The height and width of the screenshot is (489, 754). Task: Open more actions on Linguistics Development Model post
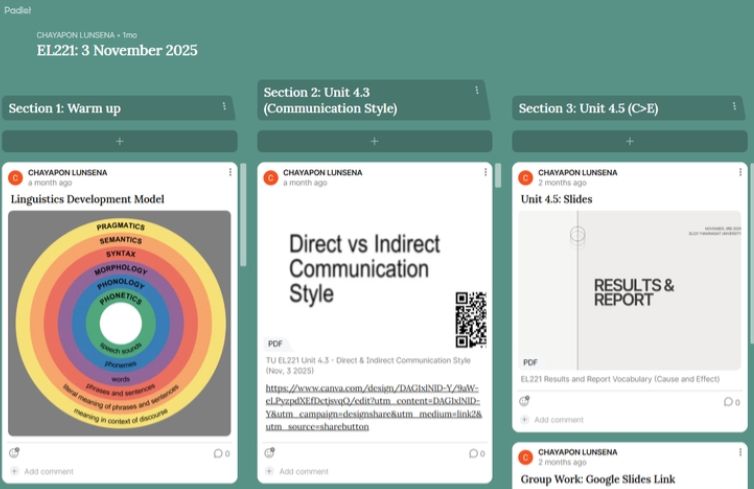click(x=230, y=172)
